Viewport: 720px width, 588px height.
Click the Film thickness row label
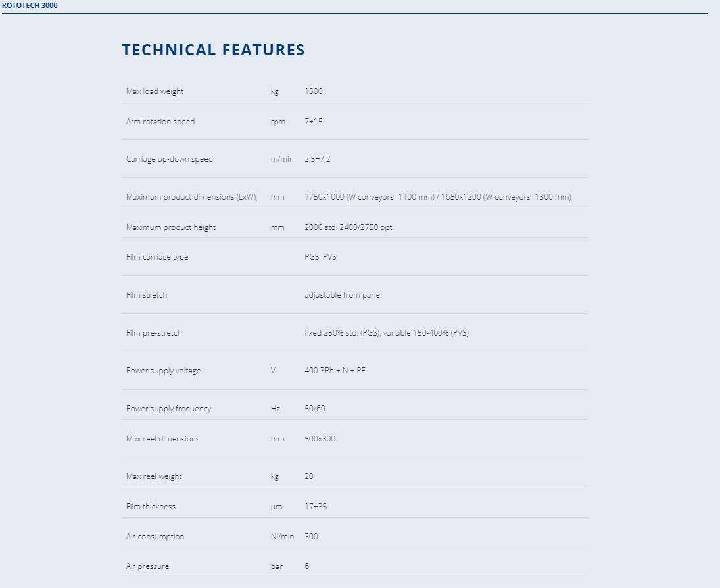151,507
